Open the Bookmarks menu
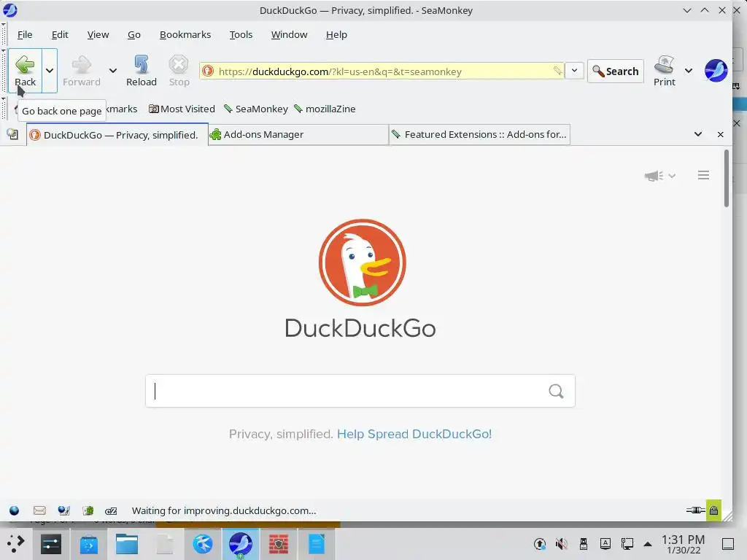Image resolution: width=747 pixels, height=560 pixels. (185, 35)
